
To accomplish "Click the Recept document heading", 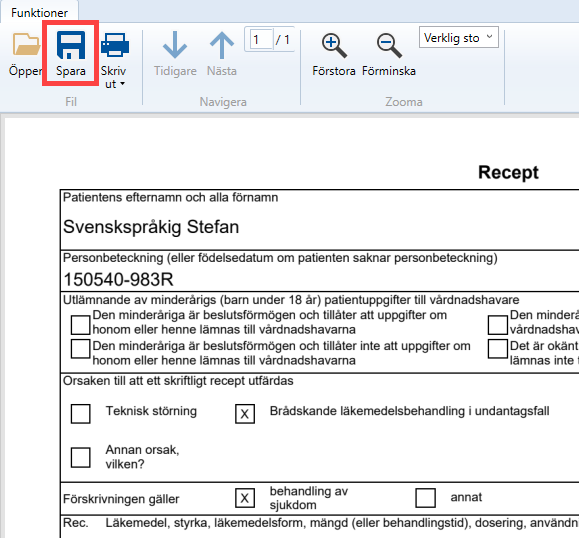I will point(508,172).
